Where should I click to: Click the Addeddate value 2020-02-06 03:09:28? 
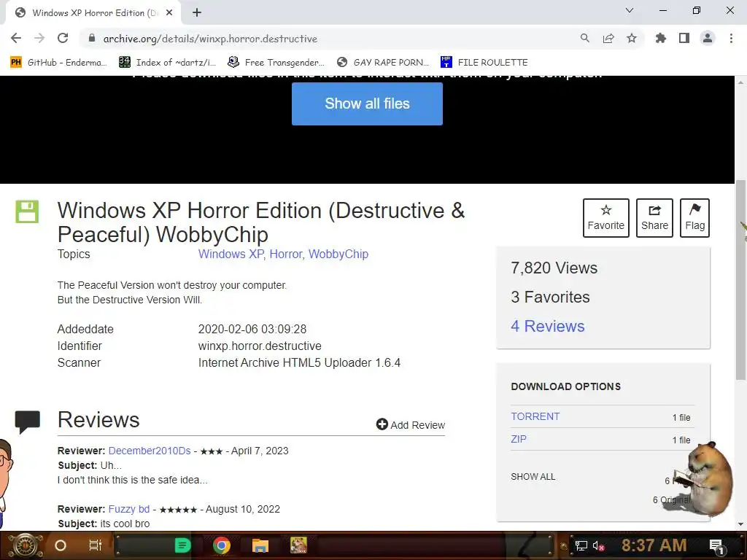pos(252,329)
